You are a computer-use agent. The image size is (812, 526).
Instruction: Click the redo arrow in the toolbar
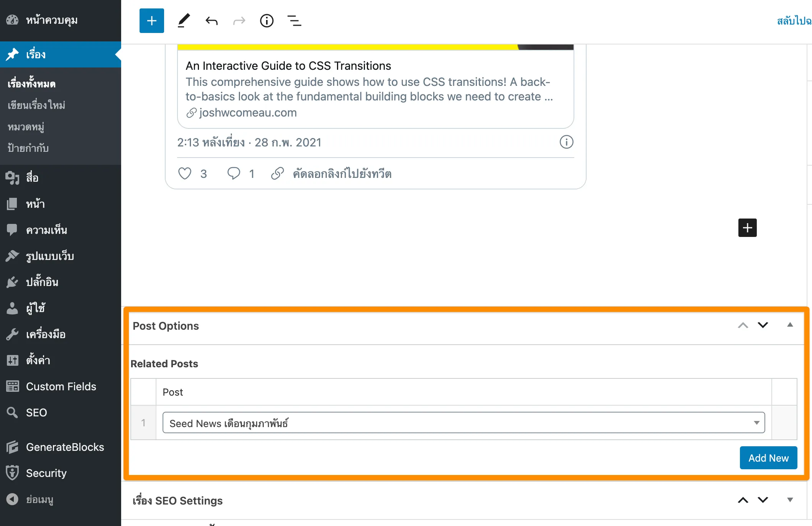(x=238, y=20)
